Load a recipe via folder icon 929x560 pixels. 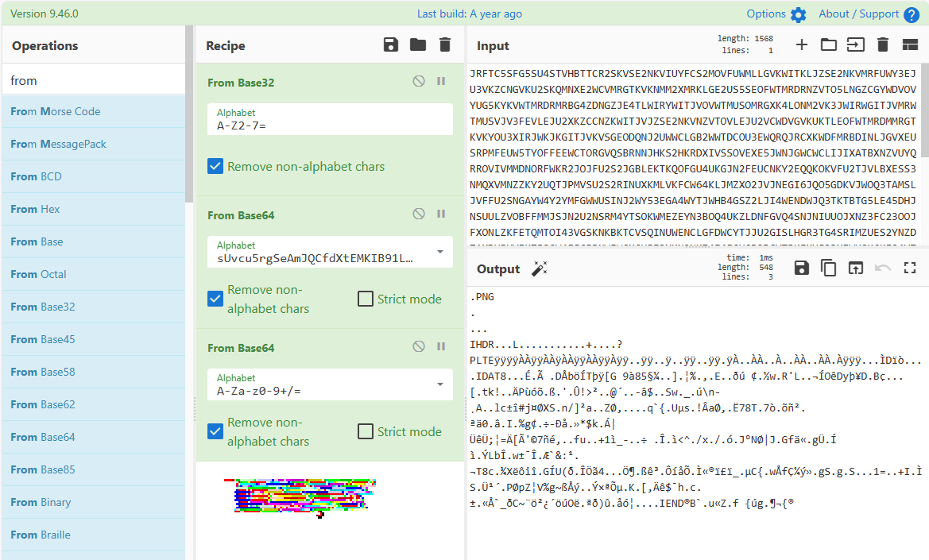pos(418,44)
